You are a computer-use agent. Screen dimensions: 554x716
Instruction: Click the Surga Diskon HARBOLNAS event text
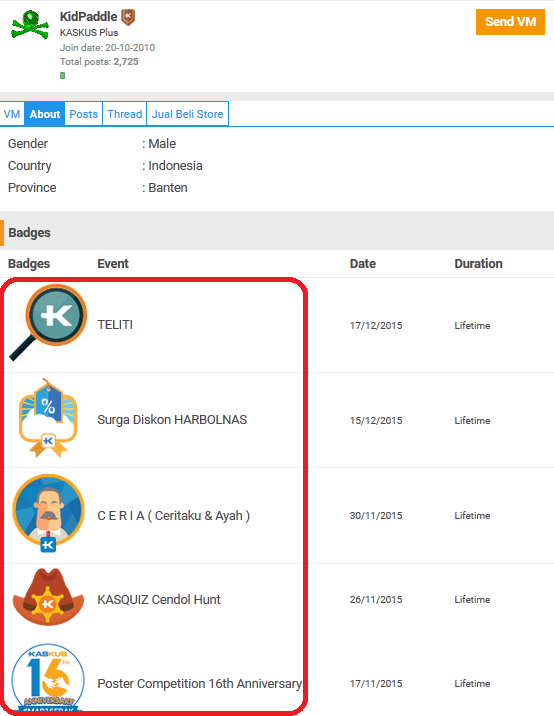tap(172, 420)
